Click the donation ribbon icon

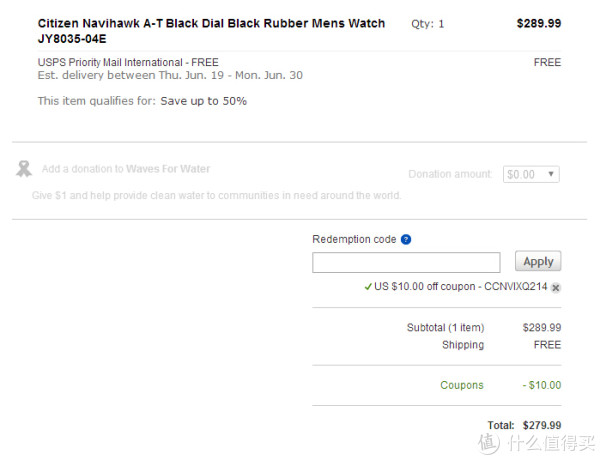pos(24,169)
